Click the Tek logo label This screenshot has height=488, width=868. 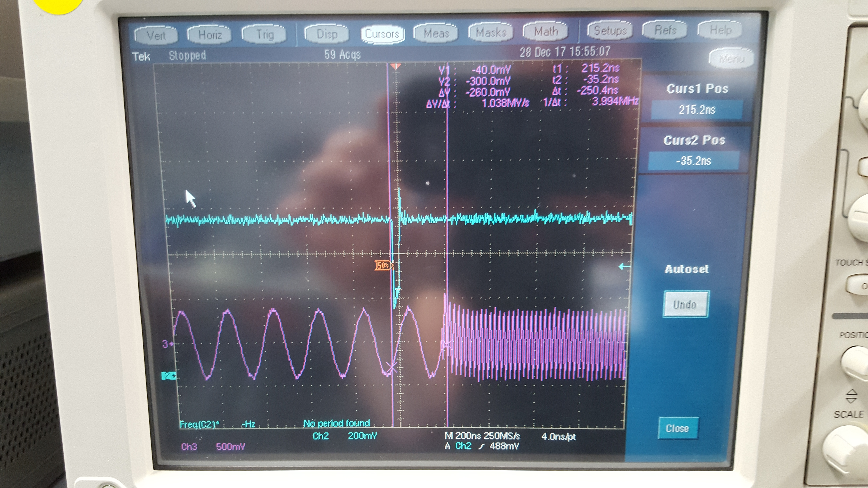point(141,56)
